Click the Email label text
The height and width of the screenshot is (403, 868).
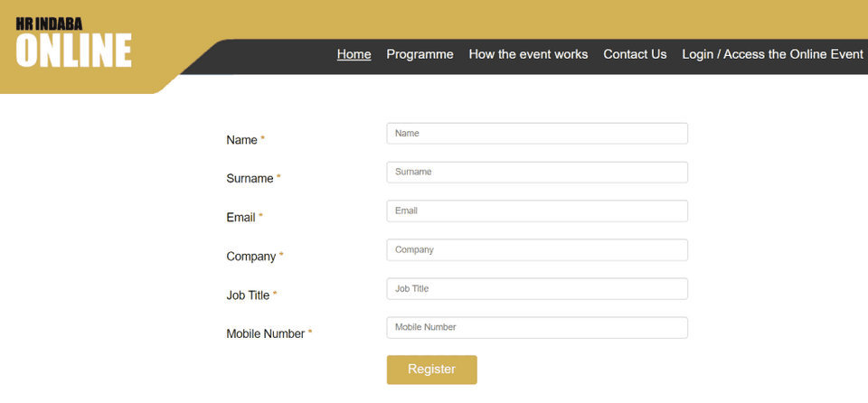tap(241, 218)
